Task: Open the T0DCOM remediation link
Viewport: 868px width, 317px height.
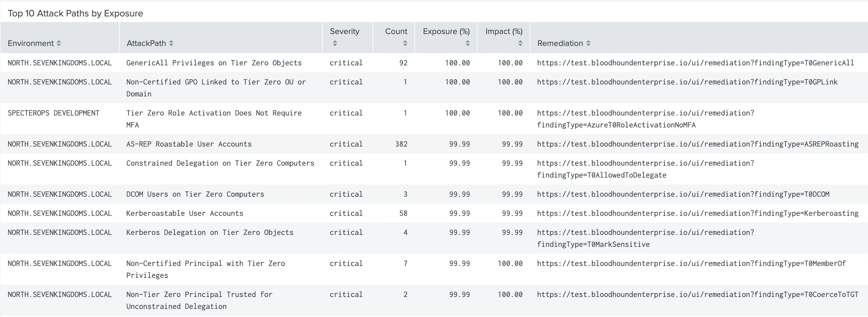Action: pyautogui.click(x=683, y=194)
